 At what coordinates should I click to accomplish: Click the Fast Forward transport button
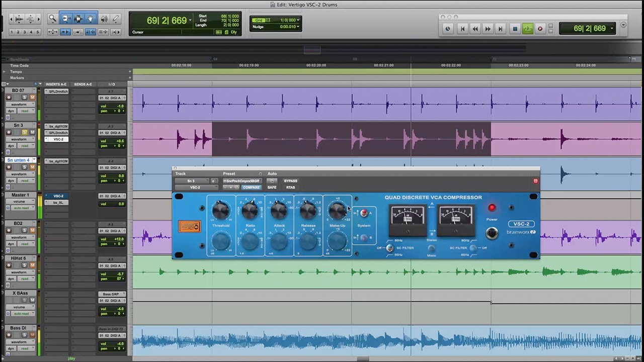pos(488,29)
